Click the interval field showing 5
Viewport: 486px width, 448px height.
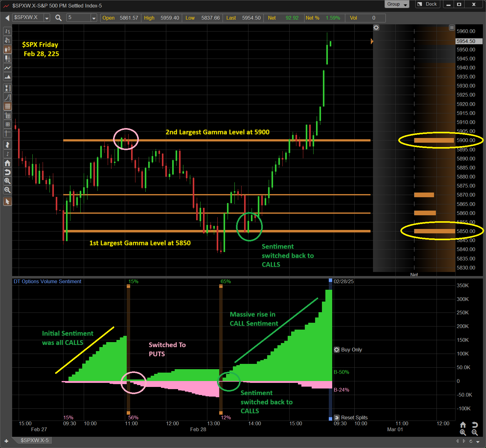point(79,18)
